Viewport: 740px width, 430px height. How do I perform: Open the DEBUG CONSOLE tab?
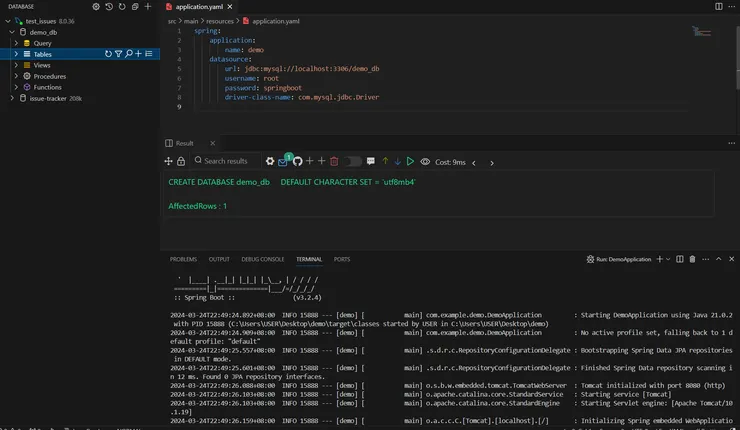tap(262, 259)
